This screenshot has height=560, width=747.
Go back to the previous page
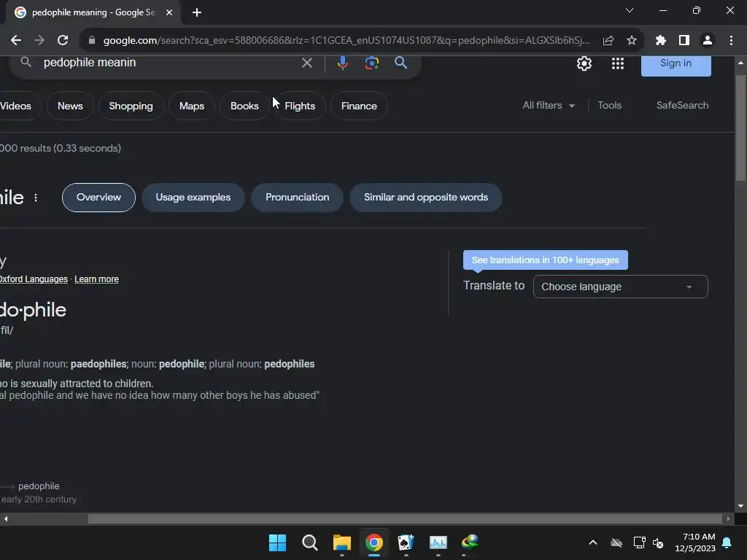point(16,41)
